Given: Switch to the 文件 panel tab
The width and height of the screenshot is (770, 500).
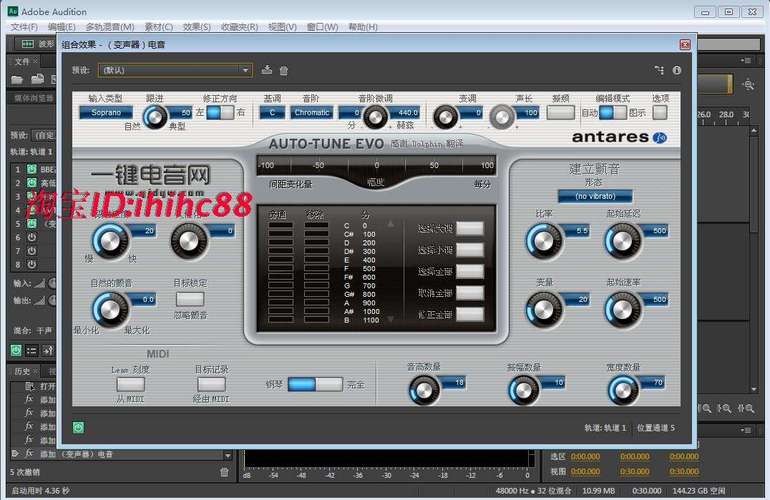Looking at the screenshot, I should pos(22,62).
